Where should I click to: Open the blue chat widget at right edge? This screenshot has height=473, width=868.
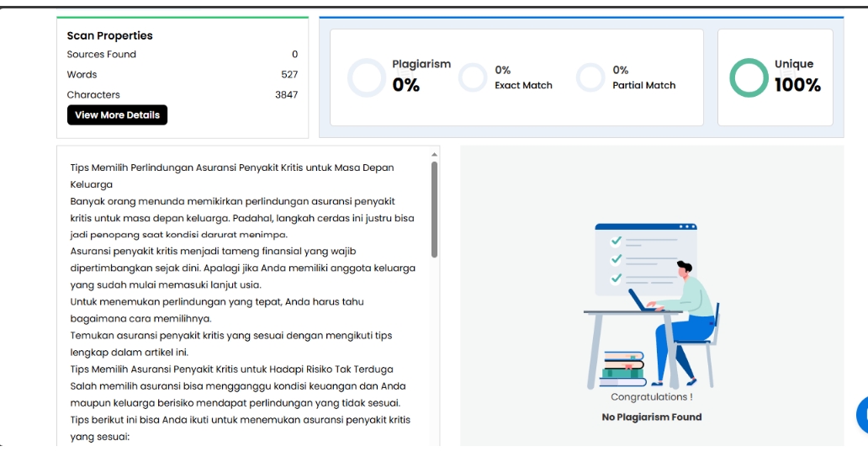point(862,415)
